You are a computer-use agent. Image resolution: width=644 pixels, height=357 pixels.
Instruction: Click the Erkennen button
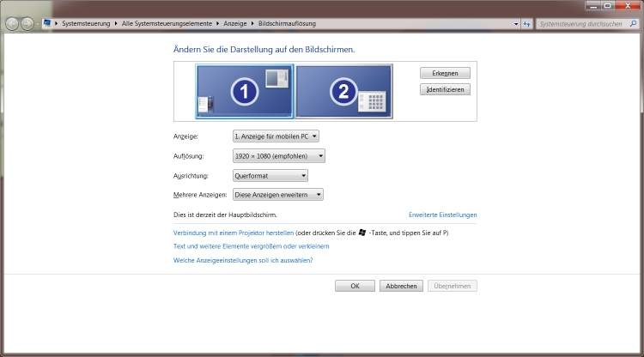445,73
